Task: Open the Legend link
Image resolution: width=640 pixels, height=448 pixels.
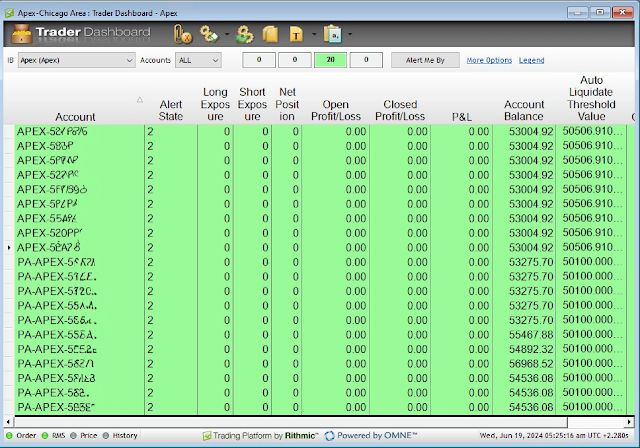Action: coord(531,60)
